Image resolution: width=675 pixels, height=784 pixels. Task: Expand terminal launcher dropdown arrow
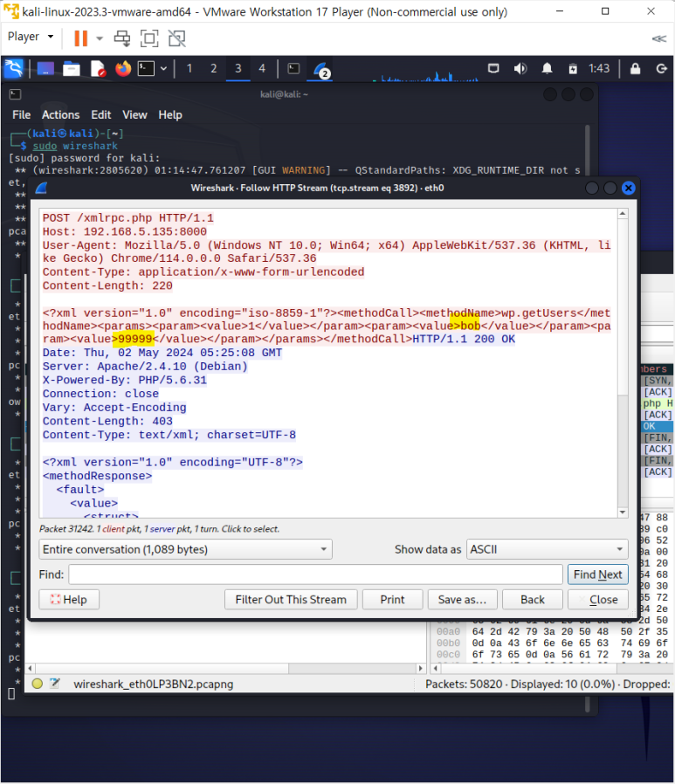(x=163, y=69)
